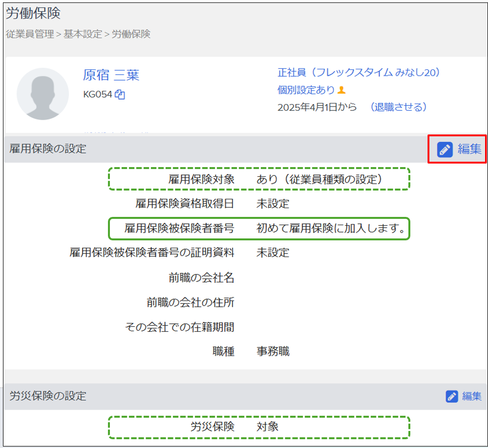Select the 個別設定あり link
This screenshot has height=448, width=488.
click(x=306, y=90)
